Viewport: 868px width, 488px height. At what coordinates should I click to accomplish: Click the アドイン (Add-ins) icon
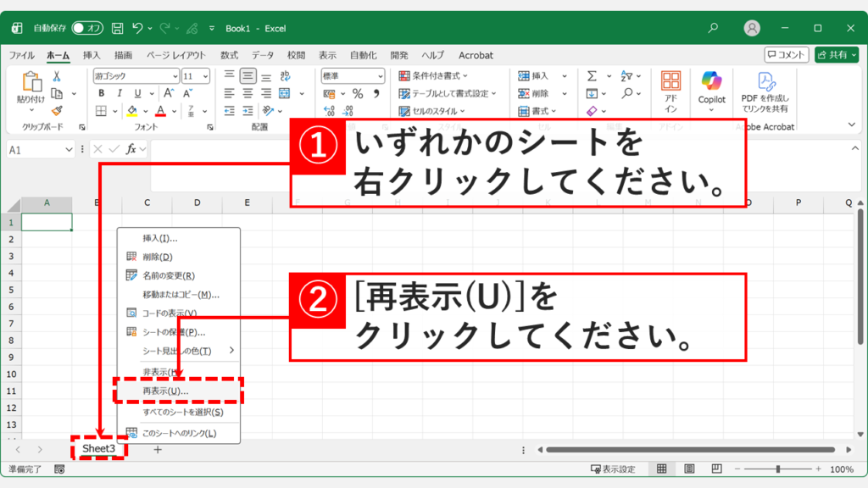(670, 82)
